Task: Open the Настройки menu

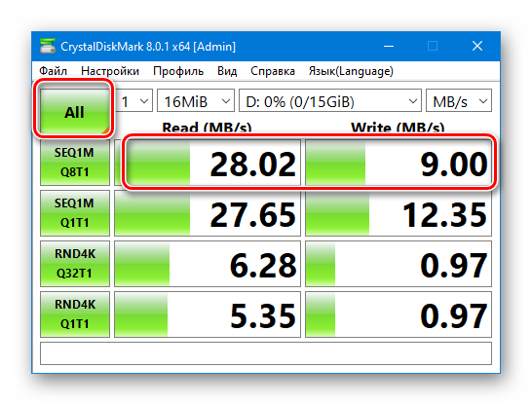Action: (x=110, y=71)
